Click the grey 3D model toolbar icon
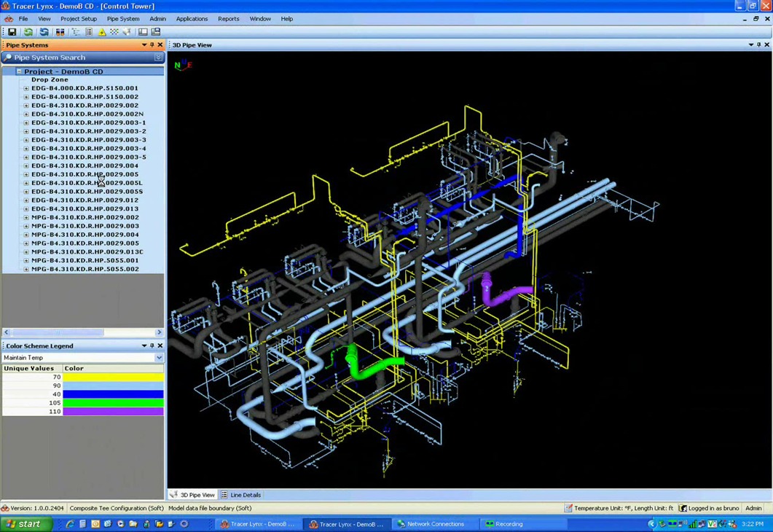773x532 pixels. [x=127, y=32]
